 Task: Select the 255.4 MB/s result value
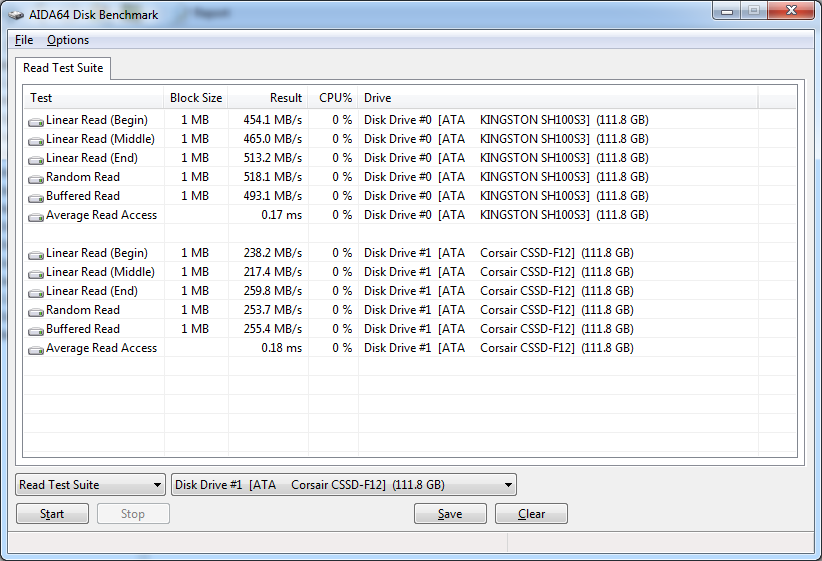click(273, 329)
